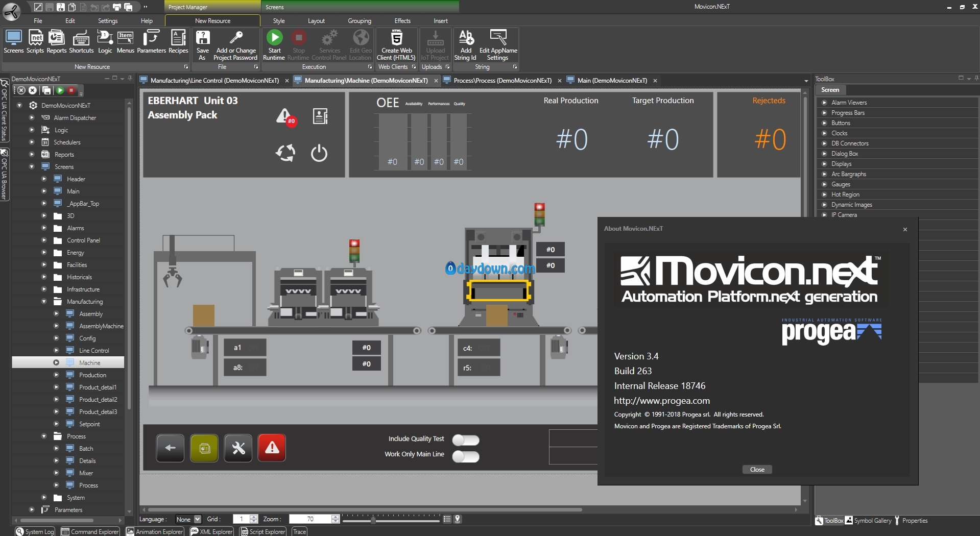The image size is (980, 536).
Task: Open the Screens resource icon
Action: point(13,42)
